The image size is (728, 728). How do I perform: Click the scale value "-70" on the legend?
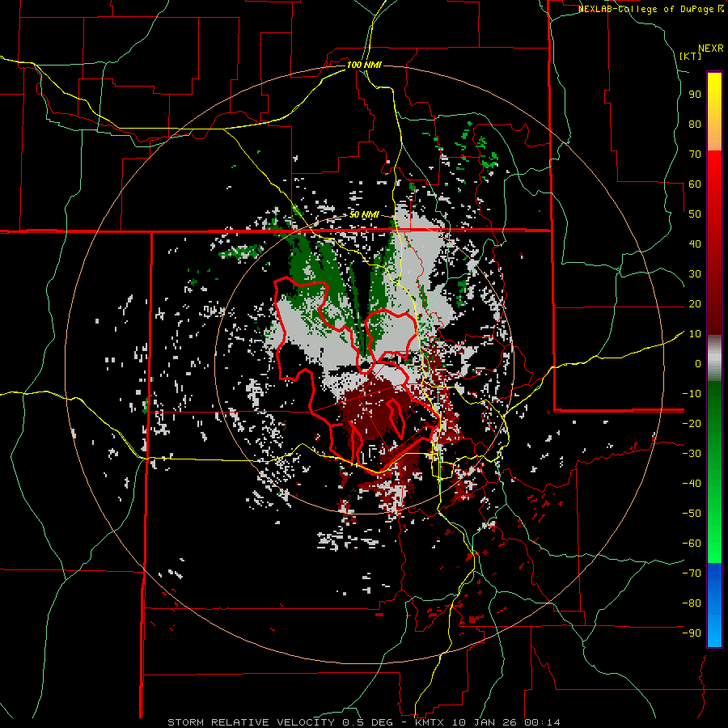click(692, 574)
